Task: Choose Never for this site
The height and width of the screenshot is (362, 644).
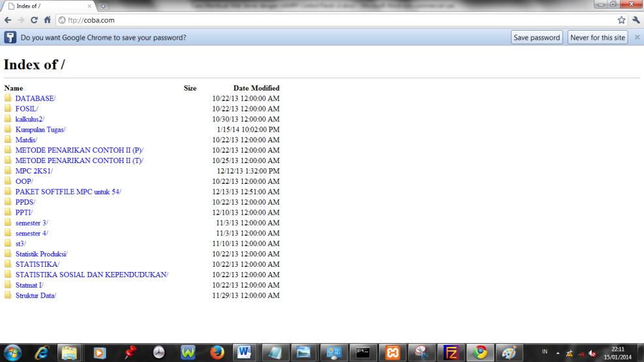Action: tap(598, 38)
